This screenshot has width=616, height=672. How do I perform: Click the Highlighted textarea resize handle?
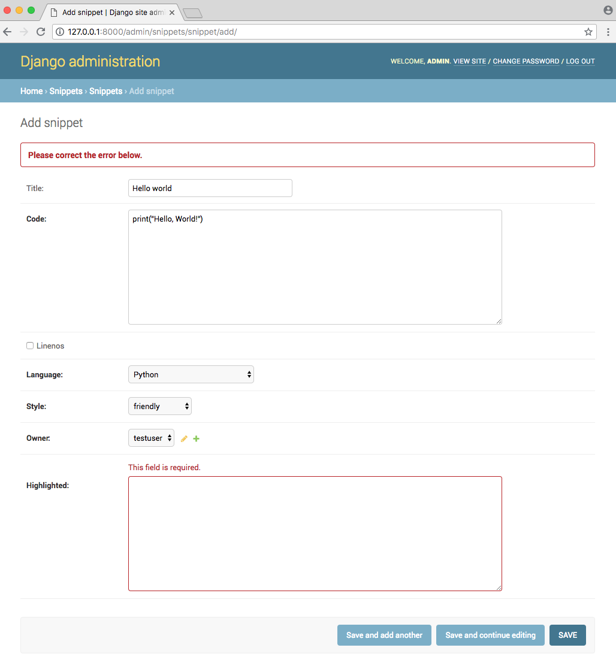499,588
